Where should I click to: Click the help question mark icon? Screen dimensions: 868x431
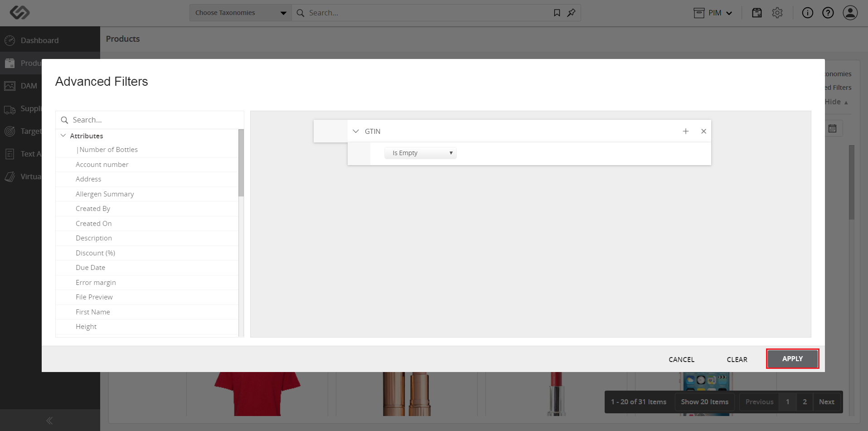pos(828,13)
